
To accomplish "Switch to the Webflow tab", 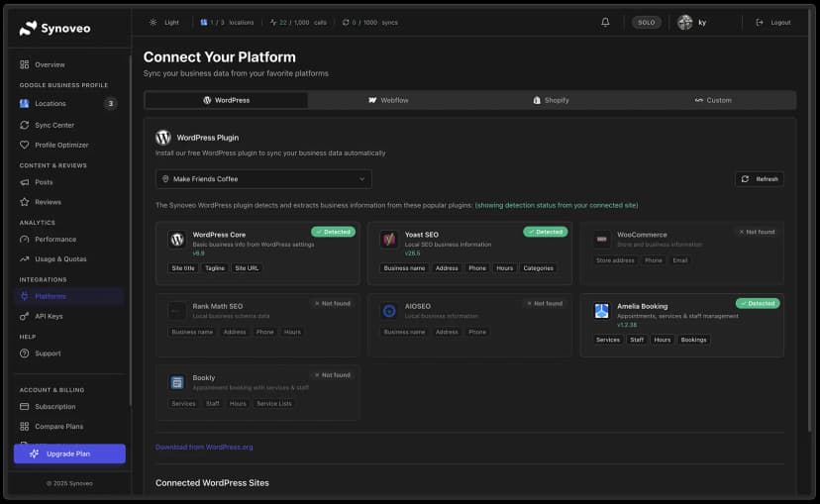I will 388,100.
